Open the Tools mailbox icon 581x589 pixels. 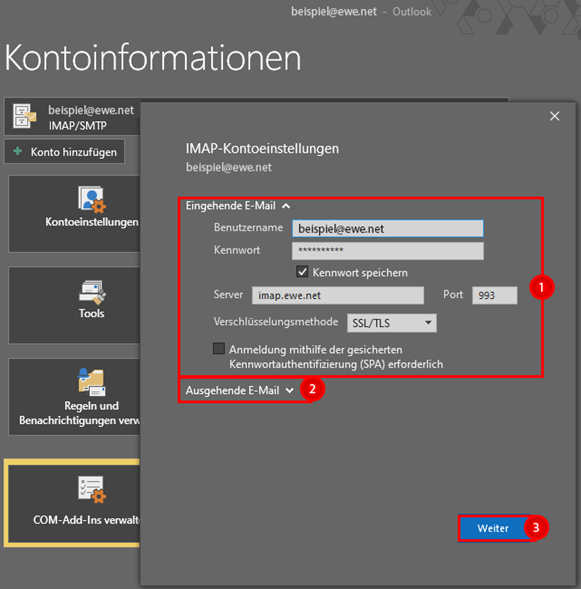pyautogui.click(x=92, y=292)
